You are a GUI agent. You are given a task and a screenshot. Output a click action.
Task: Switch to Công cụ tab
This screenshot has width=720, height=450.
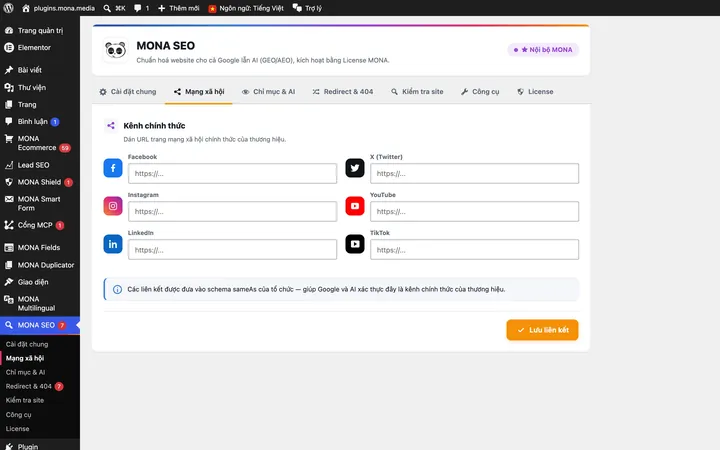pos(480,91)
